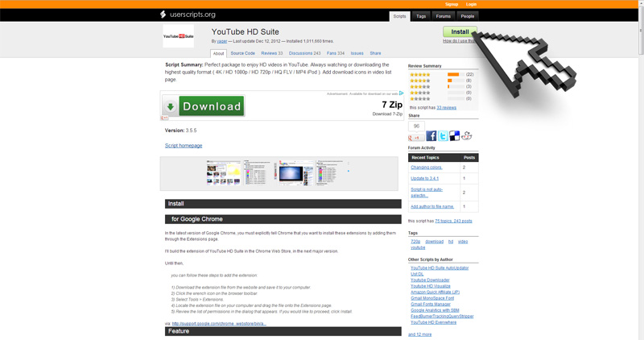Open the Script is not auto-selectin topic
644x340 pixels.
(x=427, y=193)
